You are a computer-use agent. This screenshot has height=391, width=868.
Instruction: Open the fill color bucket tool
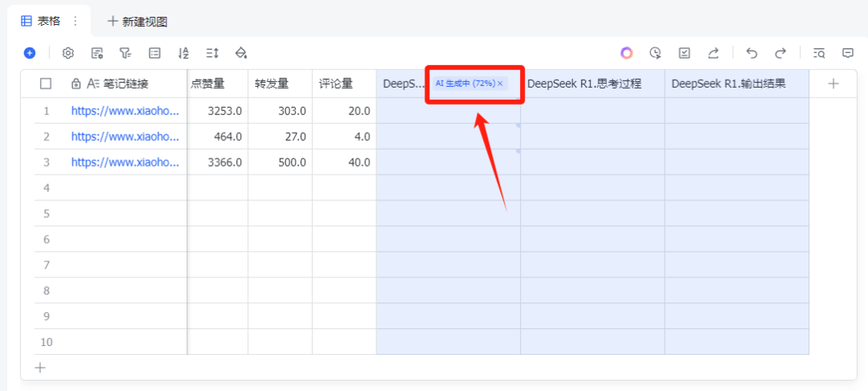[x=240, y=53]
